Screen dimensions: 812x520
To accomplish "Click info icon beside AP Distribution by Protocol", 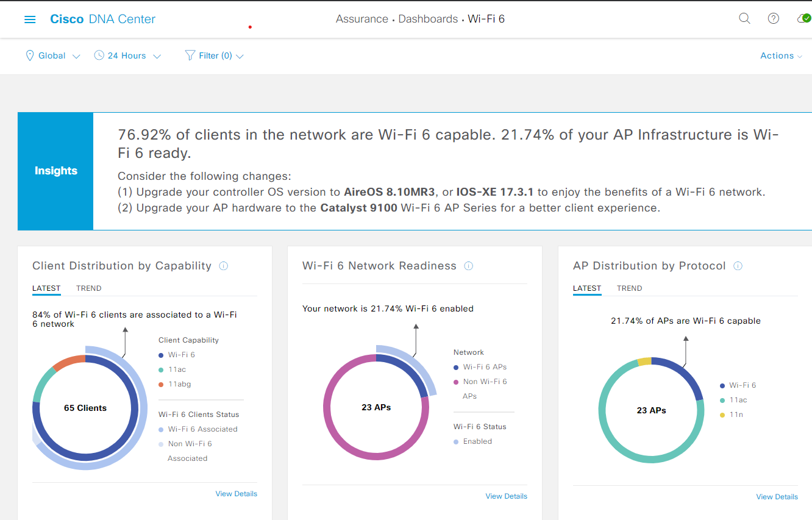I will [738, 266].
